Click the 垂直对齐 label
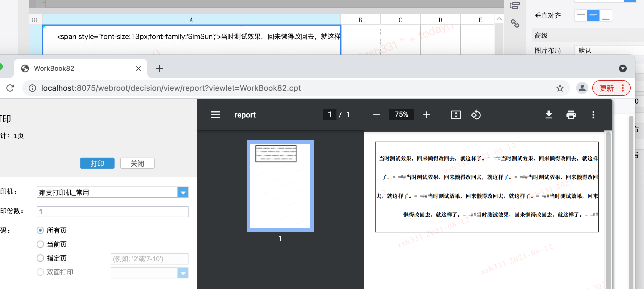644x289 pixels. tap(548, 16)
